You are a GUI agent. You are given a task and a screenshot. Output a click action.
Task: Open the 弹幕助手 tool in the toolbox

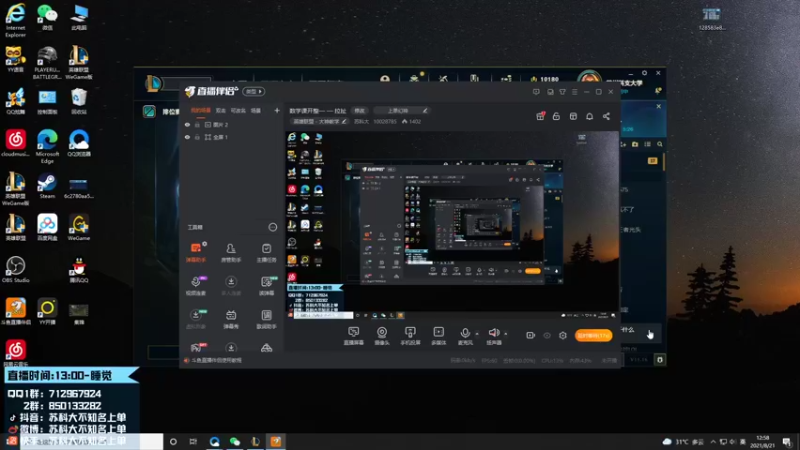click(196, 253)
